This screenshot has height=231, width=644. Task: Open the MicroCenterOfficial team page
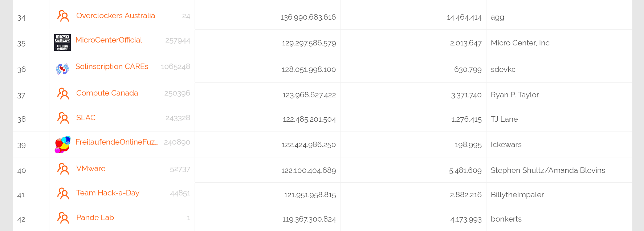pos(109,40)
